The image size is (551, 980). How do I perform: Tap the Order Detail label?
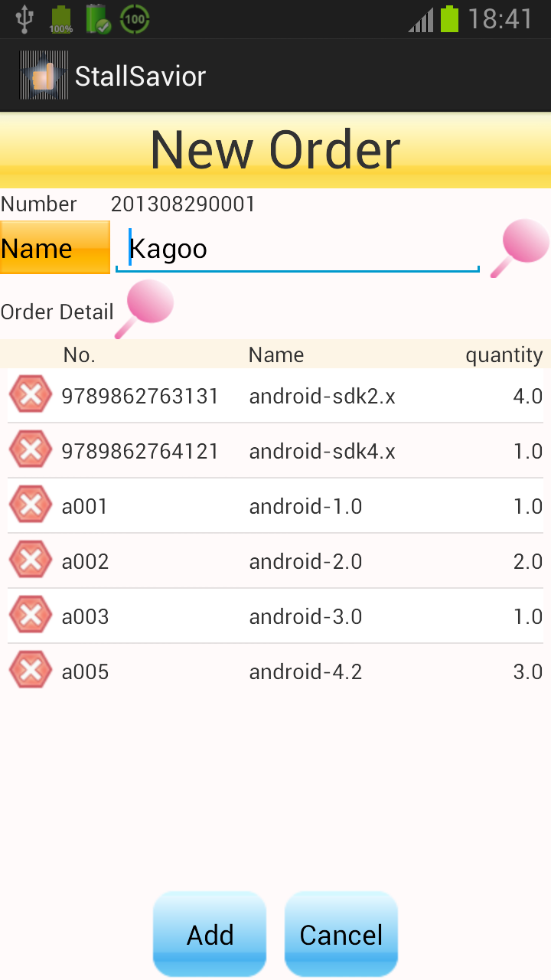[x=57, y=312]
